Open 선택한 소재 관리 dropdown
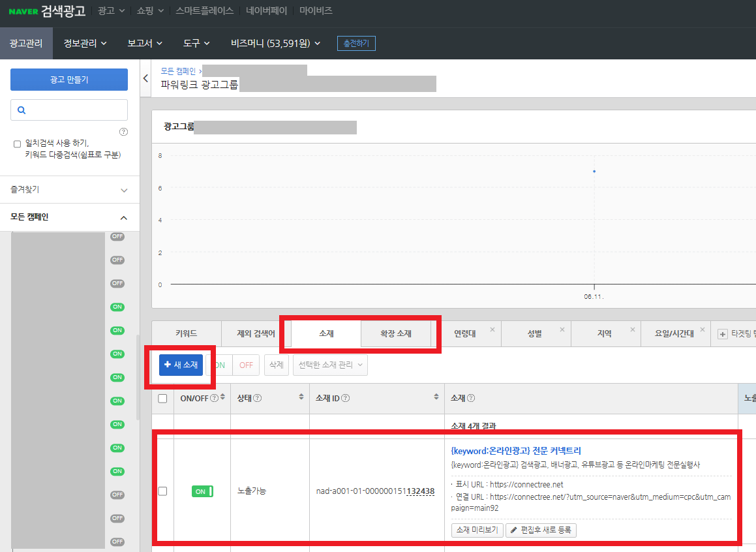The image size is (756, 552). 330,365
